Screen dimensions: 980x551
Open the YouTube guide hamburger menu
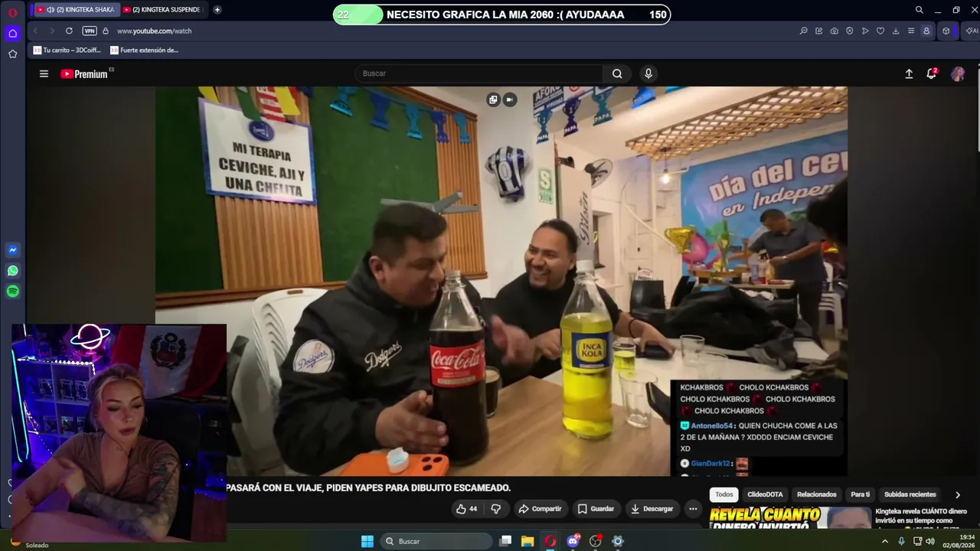pos(44,73)
